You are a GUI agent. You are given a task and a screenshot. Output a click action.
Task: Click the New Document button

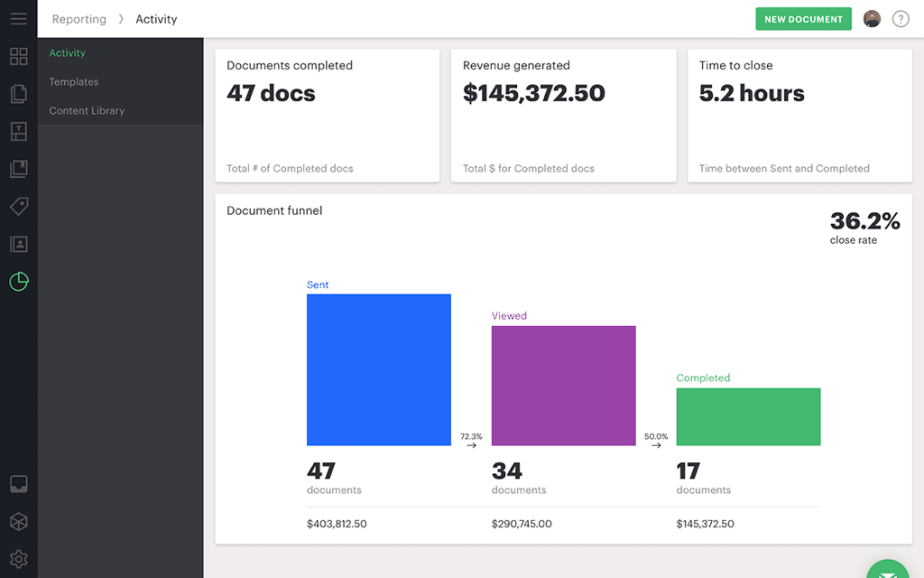point(803,19)
